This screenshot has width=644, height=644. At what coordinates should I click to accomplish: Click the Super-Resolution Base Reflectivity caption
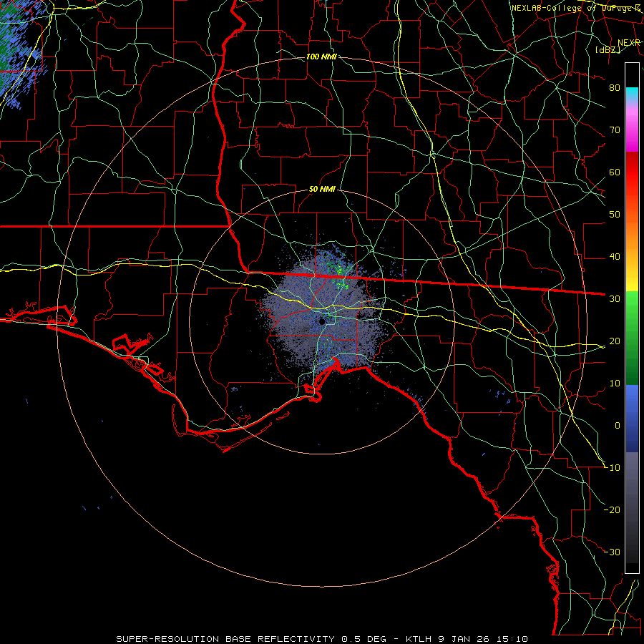pos(321,639)
